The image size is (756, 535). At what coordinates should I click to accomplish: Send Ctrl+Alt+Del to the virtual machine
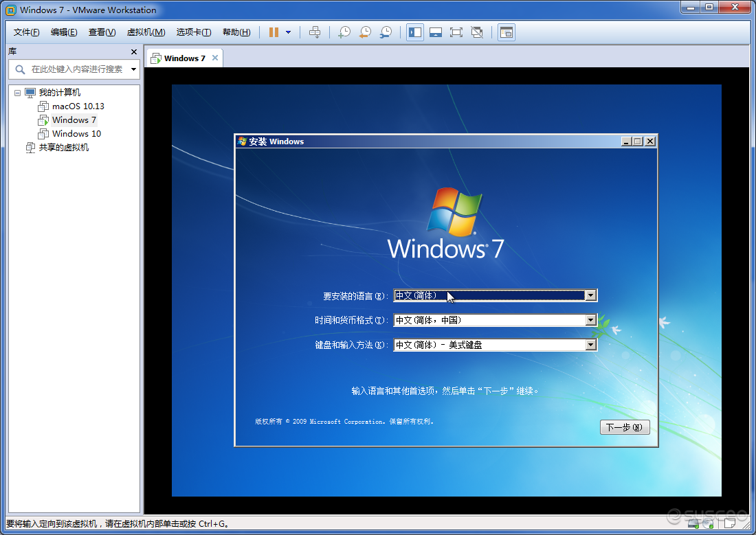[315, 32]
